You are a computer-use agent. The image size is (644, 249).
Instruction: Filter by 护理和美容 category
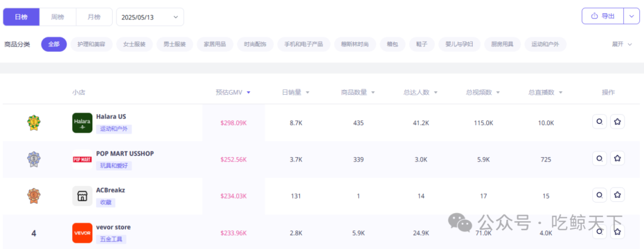pyautogui.click(x=91, y=44)
